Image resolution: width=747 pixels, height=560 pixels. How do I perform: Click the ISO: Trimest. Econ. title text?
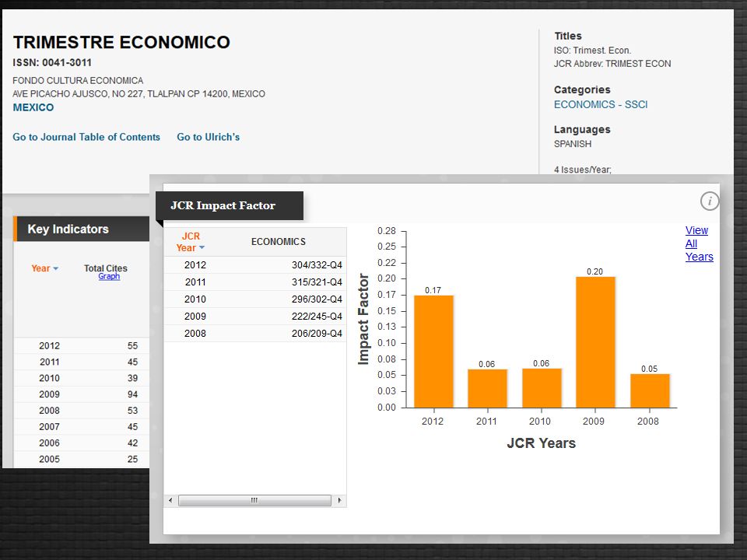[x=592, y=51]
